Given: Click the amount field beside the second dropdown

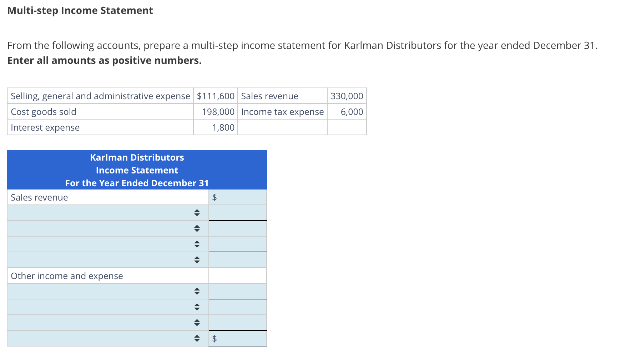Looking at the screenshot, I should 237,228.
